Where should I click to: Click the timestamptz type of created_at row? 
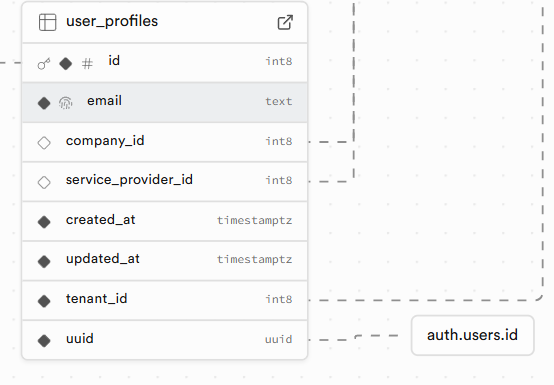254,220
